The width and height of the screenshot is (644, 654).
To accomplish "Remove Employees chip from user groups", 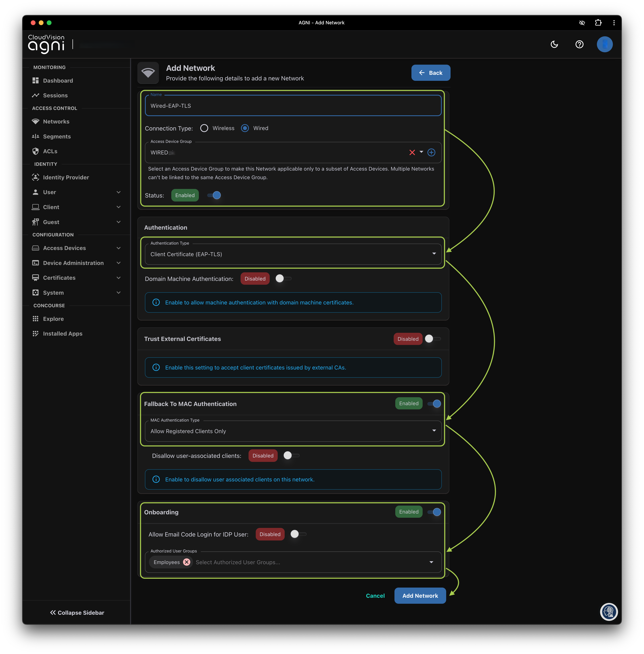I will 187,562.
